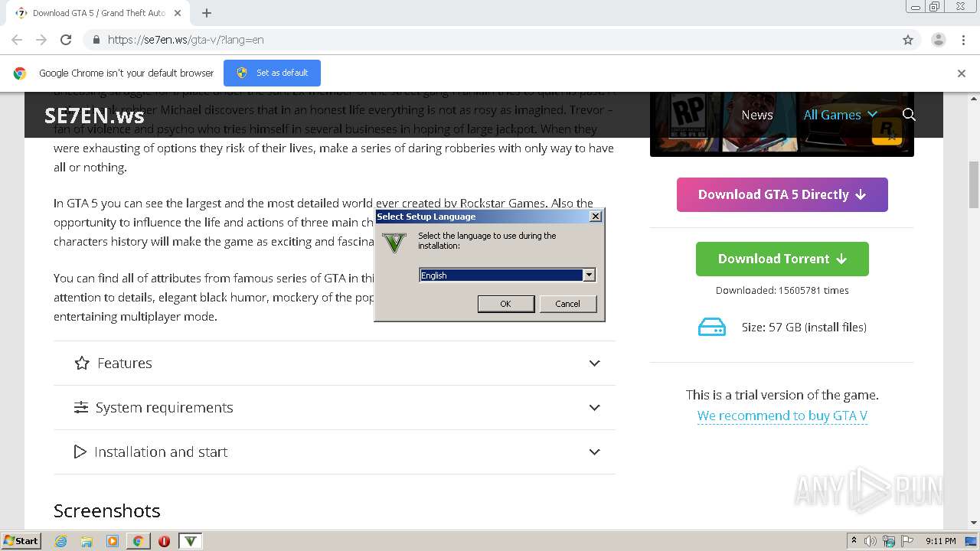The width and height of the screenshot is (980, 551).
Task: Click the Download Torrent button
Action: click(x=782, y=259)
